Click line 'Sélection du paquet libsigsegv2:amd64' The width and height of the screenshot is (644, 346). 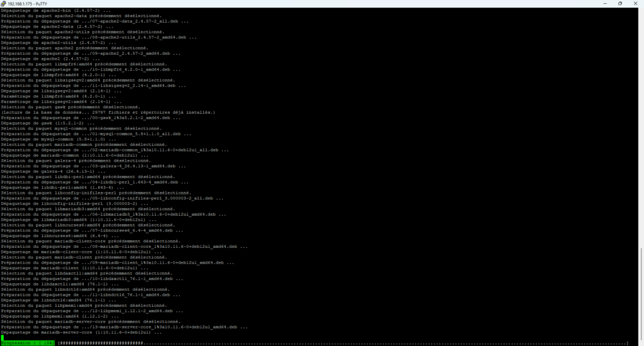click(x=88, y=80)
